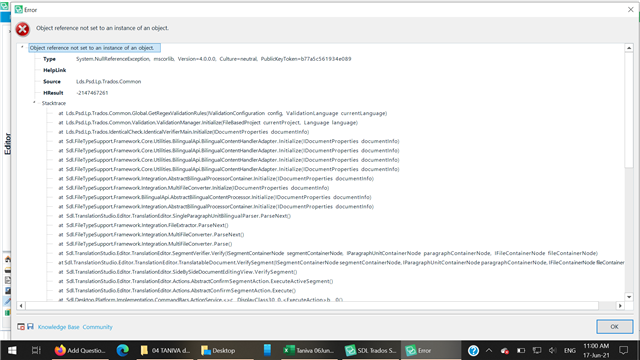Select the 'Object reference not set' tree row
Image resolution: width=640 pixels, height=360 pixels.
click(x=94, y=48)
